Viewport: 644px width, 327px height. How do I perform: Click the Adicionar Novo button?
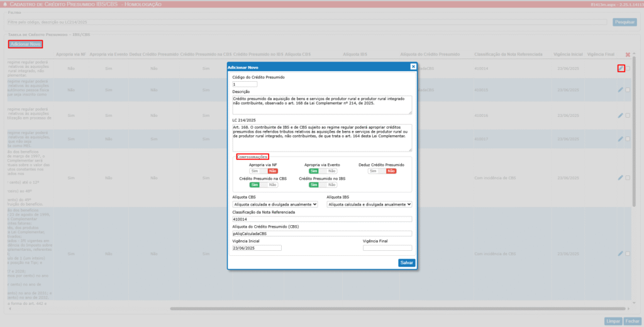click(26, 44)
